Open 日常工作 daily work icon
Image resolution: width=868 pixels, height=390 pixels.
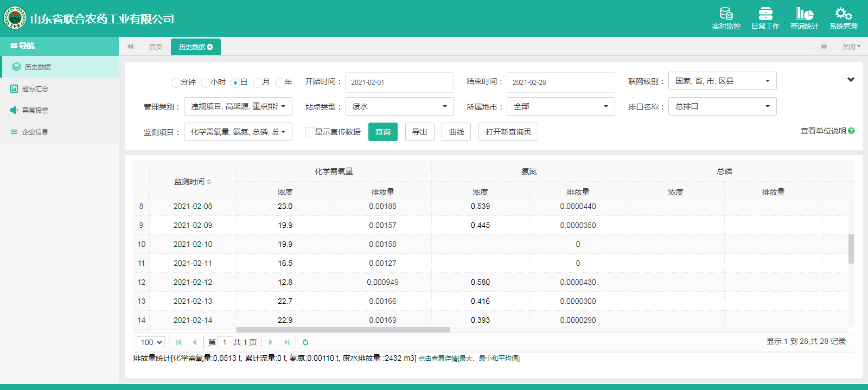point(765,14)
